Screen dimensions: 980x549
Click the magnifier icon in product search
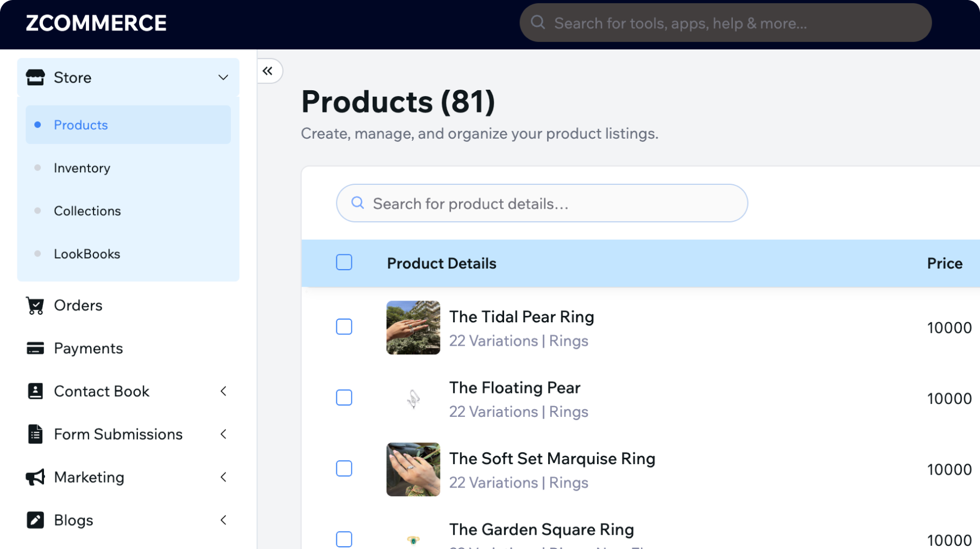357,203
